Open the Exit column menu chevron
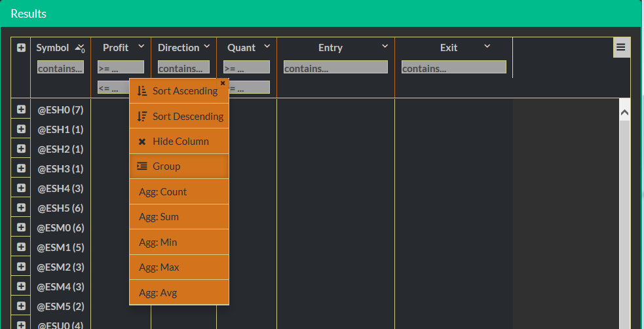644x329 pixels. coord(487,47)
